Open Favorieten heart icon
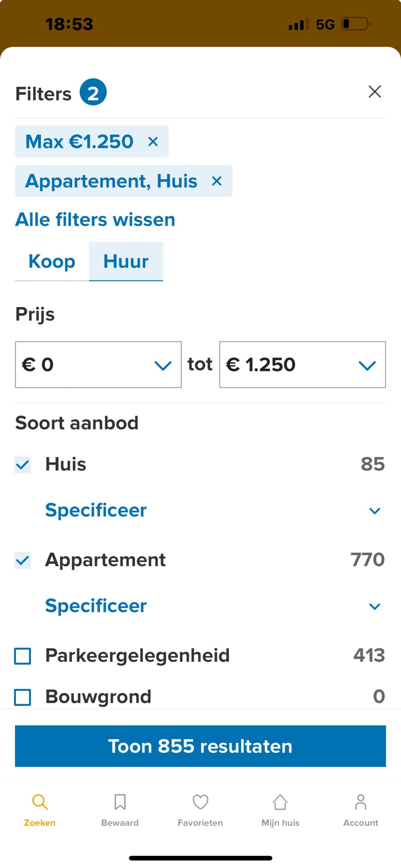Viewport: 401px width, 868px height. point(200,802)
